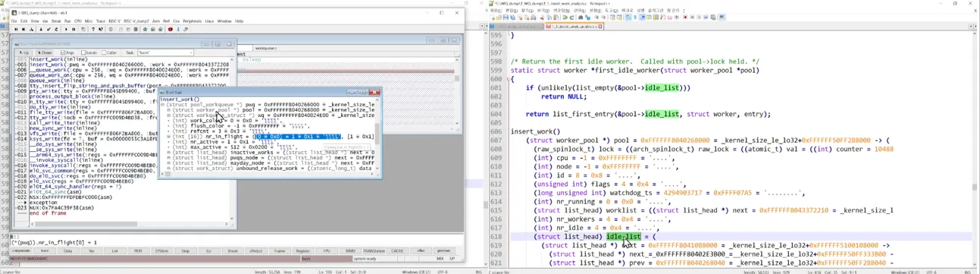This screenshot has width=980, height=274.
Task: Close the 1_1_insert_work_analysis.c tab via its X
Action: pyautogui.click(x=600, y=27)
